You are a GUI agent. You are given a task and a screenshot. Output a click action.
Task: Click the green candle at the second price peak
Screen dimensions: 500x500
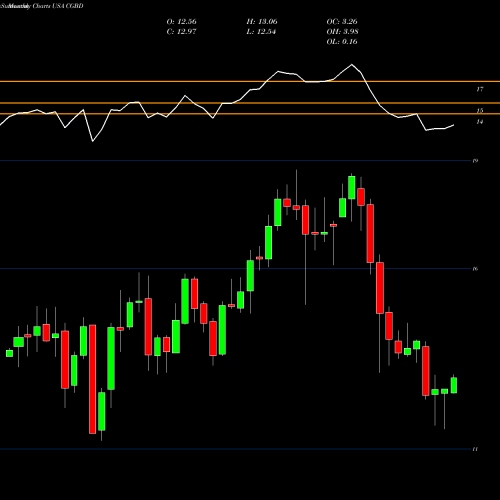(x=352, y=188)
